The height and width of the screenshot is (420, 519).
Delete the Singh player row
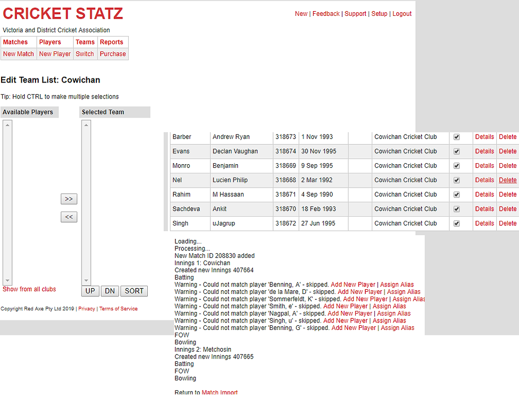[508, 224]
